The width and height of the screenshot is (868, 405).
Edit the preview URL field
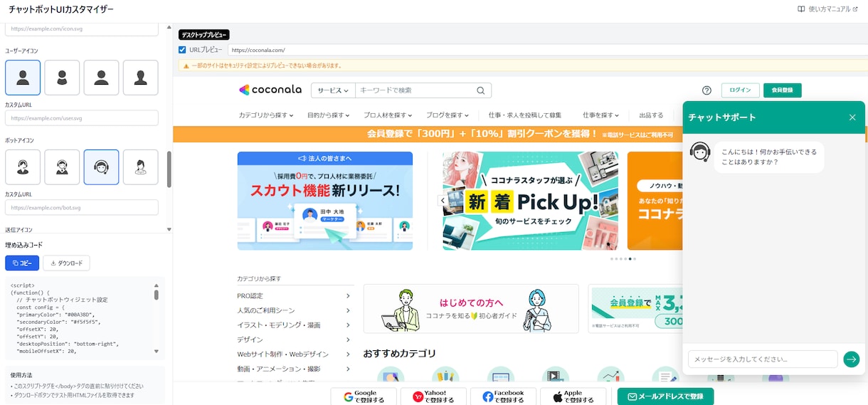pyautogui.click(x=547, y=50)
